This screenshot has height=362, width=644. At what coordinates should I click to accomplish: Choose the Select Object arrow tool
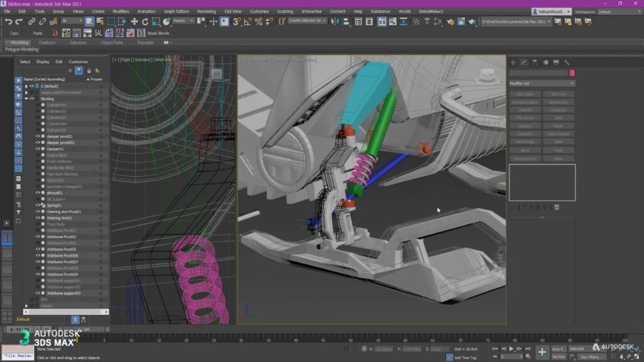(89, 21)
